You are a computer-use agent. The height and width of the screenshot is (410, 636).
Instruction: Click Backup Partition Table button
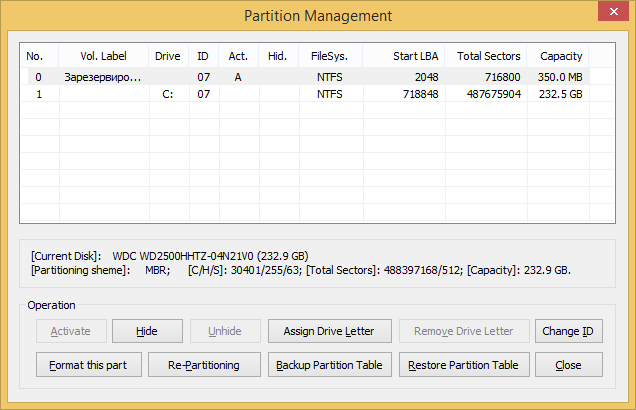(x=329, y=365)
